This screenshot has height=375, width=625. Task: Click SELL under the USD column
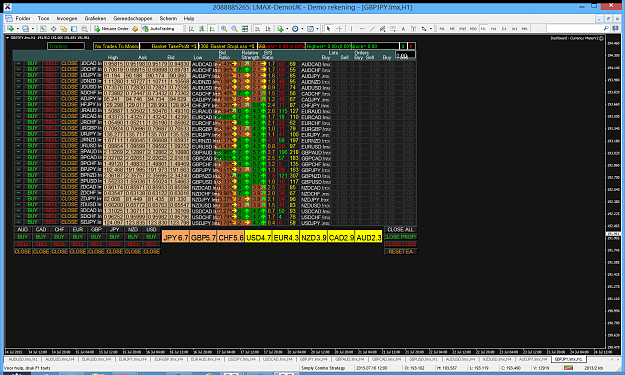(151, 244)
